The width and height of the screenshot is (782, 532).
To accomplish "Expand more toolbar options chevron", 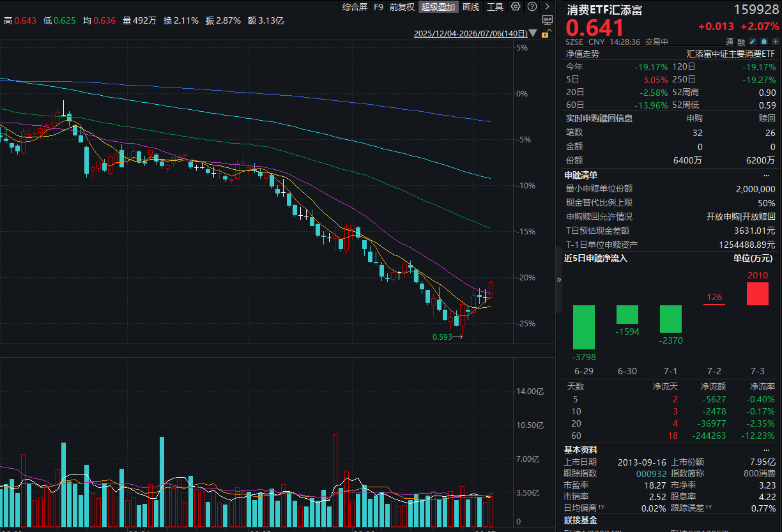I will click(x=547, y=7).
